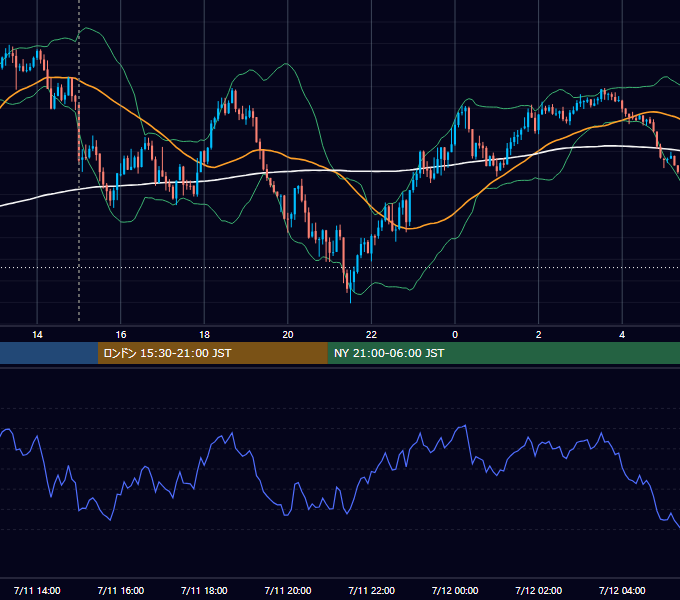This screenshot has width=680, height=600.
Task: Click the 7/12 02:00 label on indicator axis
Action: coord(539,590)
